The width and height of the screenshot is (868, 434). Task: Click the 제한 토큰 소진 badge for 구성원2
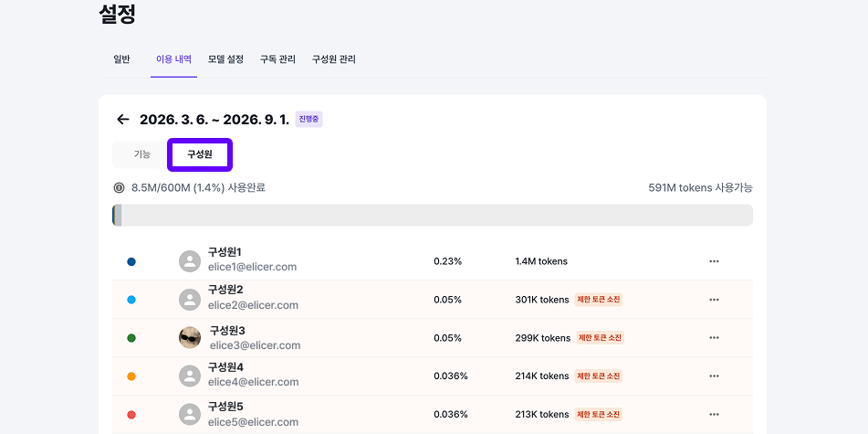(599, 300)
